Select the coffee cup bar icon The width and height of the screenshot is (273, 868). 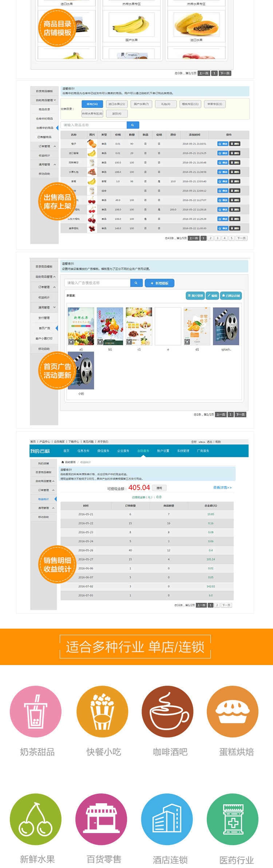click(x=167, y=712)
